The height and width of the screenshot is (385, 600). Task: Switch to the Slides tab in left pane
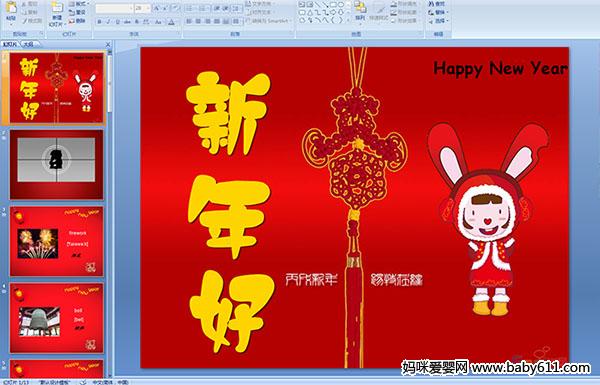10,44
